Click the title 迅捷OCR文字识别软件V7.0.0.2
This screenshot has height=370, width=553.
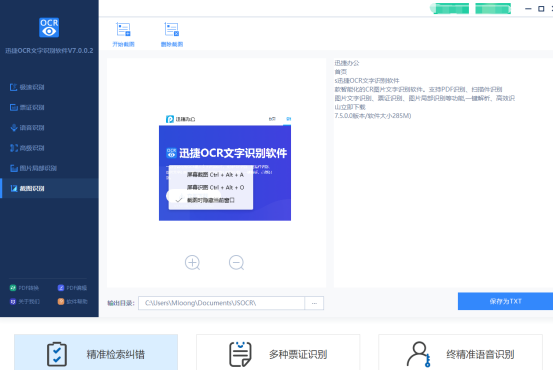(x=49, y=51)
